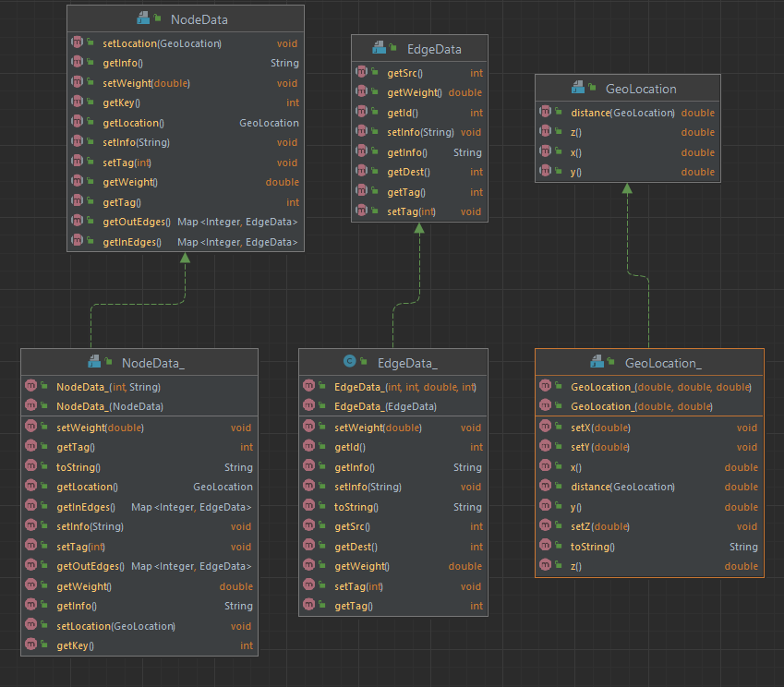Select the getOutEdges() method row in NodeData
784x687 pixels.
[136, 222]
